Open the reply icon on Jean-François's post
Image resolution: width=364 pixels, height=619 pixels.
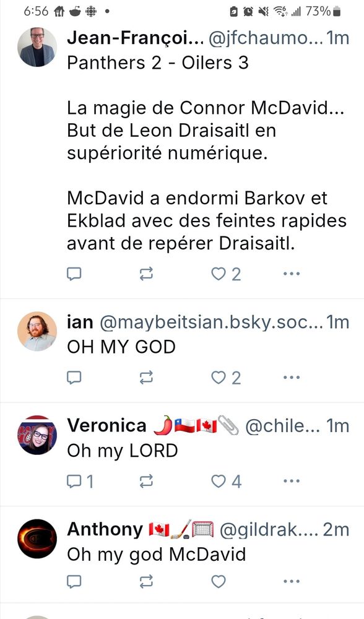point(74,273)
